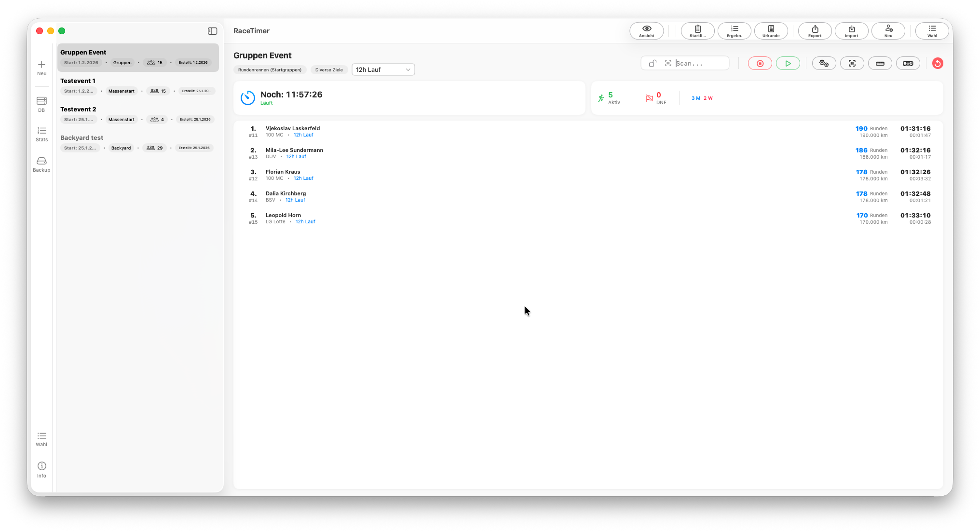Viewport: 980px width, 532px height.
Task: Click the barcode scanner viewfinder button
Action: point(852,63)
